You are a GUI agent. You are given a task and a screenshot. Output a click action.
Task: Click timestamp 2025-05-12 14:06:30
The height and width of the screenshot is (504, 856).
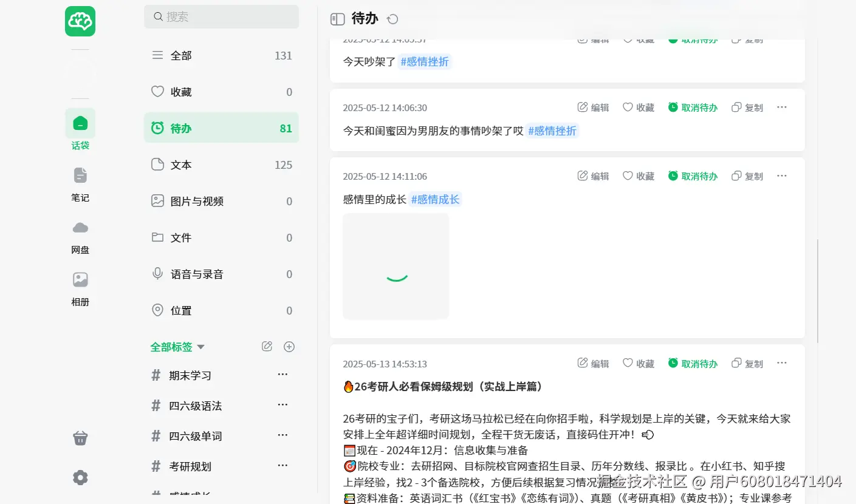(385, 107)
